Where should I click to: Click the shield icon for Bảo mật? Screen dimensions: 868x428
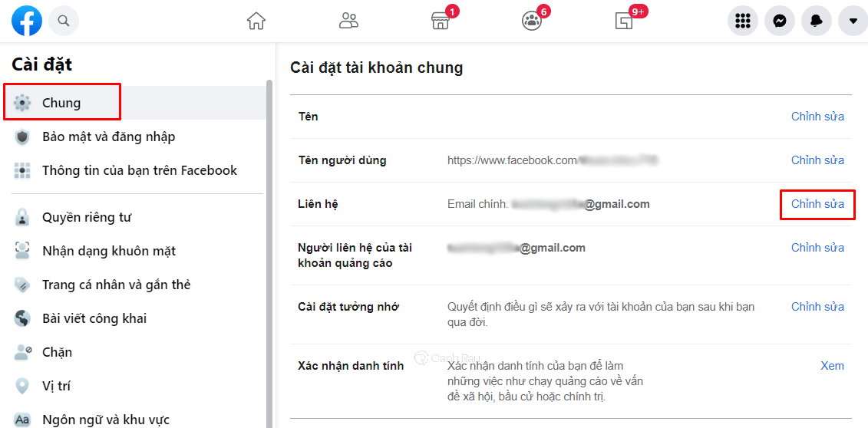tap(22, 137)
